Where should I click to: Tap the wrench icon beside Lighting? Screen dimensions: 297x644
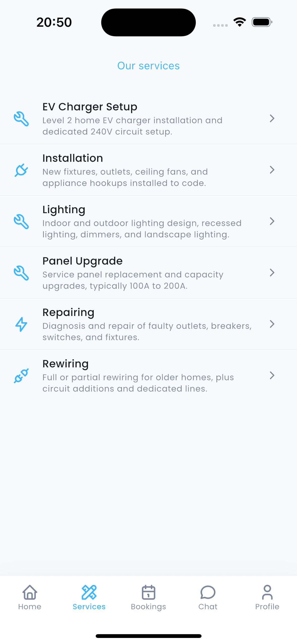21,221
